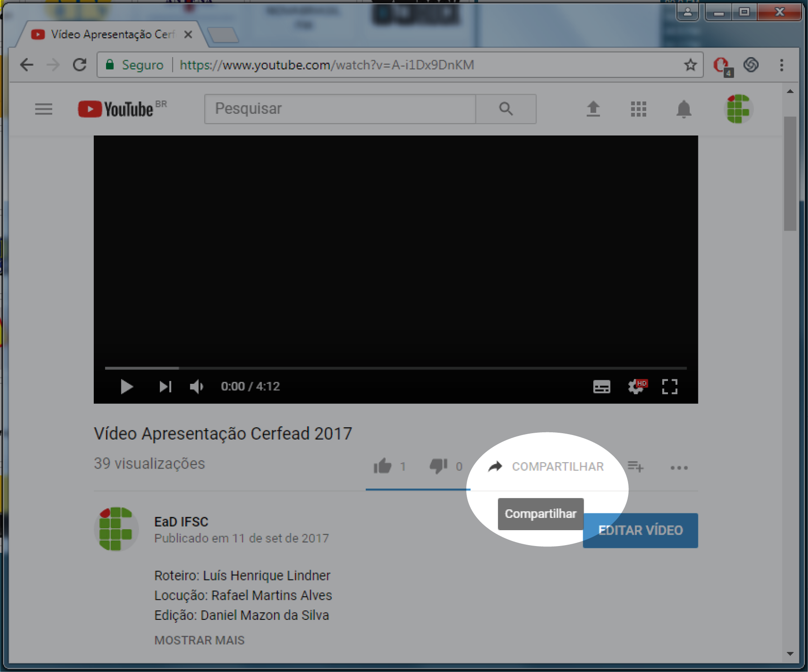Mute the video volume
Image resolution: width=808 pixels, height=672 pixels.
click(196, 387)
